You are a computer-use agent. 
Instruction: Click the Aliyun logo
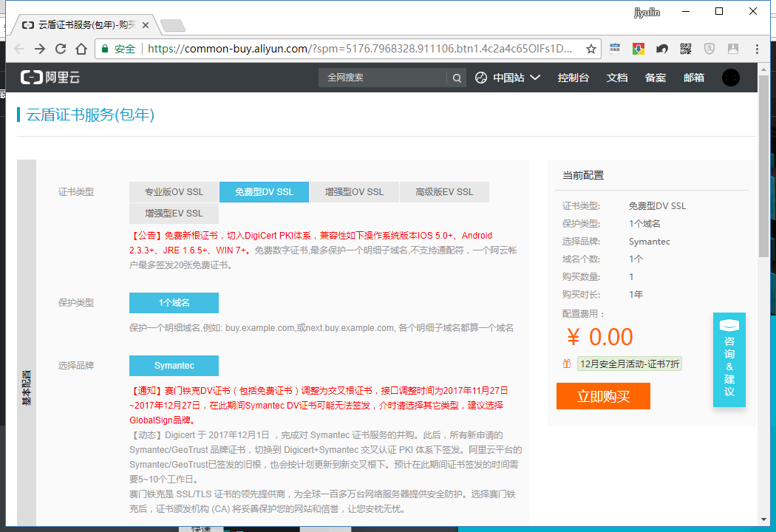tap(50, 77)
